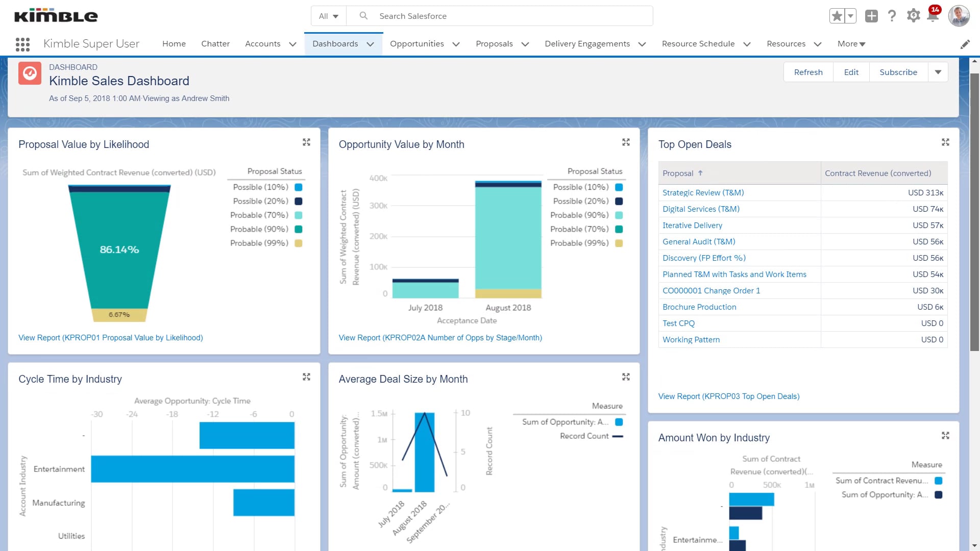Viewport: 980px width, 551px height.
Task: Click the Probable (99%) swatch in Opportunity legend
Action: pyautogui.click(x=619, y=243)
